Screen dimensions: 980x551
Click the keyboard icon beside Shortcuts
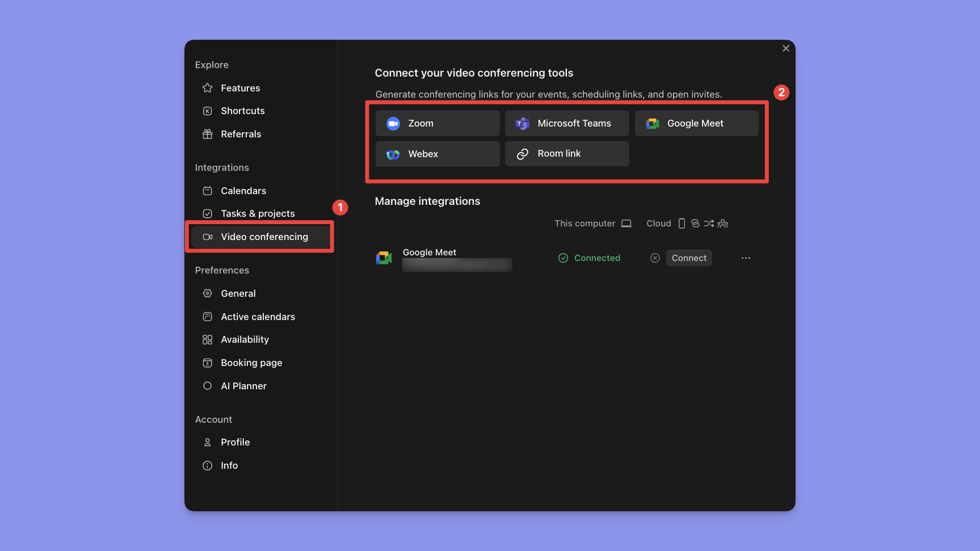click(208, 111)
